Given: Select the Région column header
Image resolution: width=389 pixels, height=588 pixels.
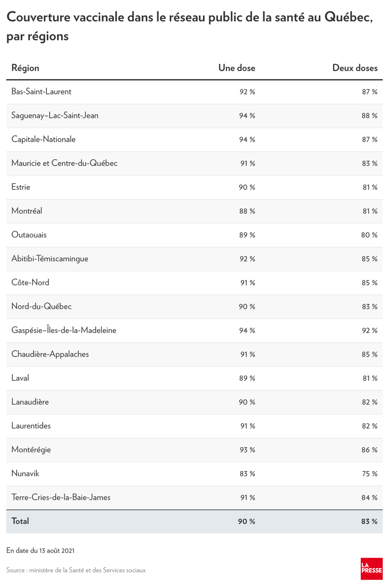Looking at the screenshot, I should [25, 68].
